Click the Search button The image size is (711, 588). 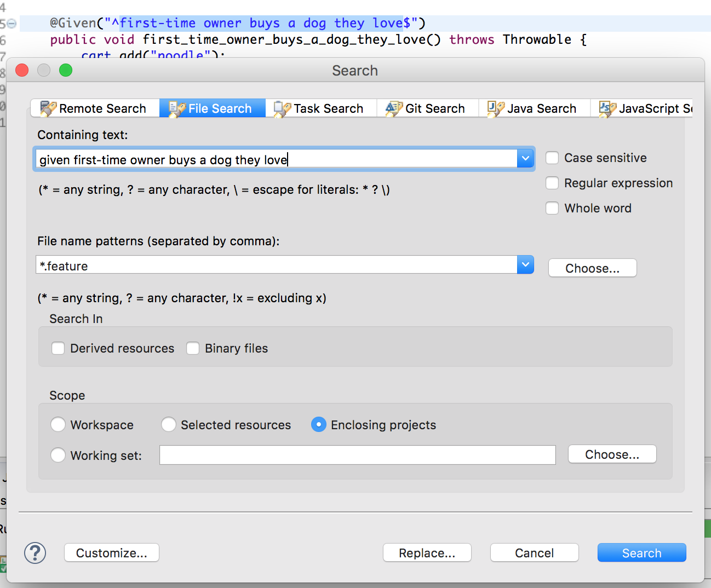click(641, 552)
